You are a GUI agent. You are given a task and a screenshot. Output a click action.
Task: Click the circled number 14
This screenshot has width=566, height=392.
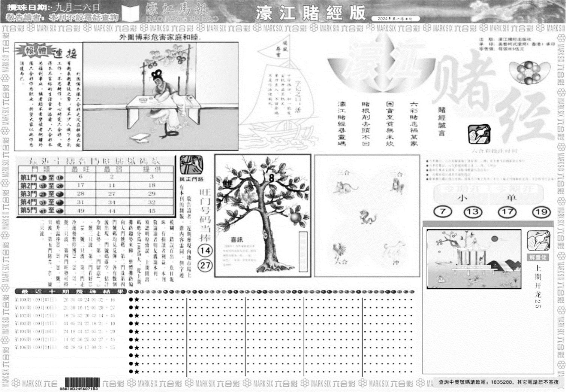pos(204,250)
